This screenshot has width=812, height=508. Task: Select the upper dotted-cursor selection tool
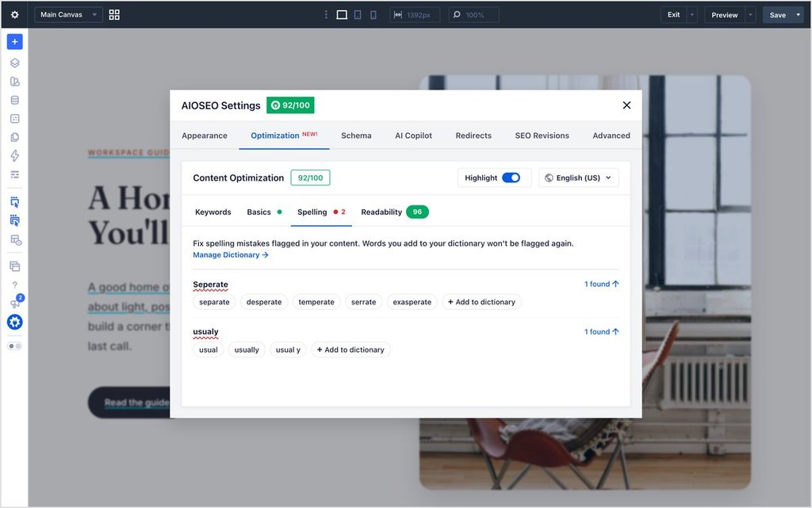click(14, 202)
